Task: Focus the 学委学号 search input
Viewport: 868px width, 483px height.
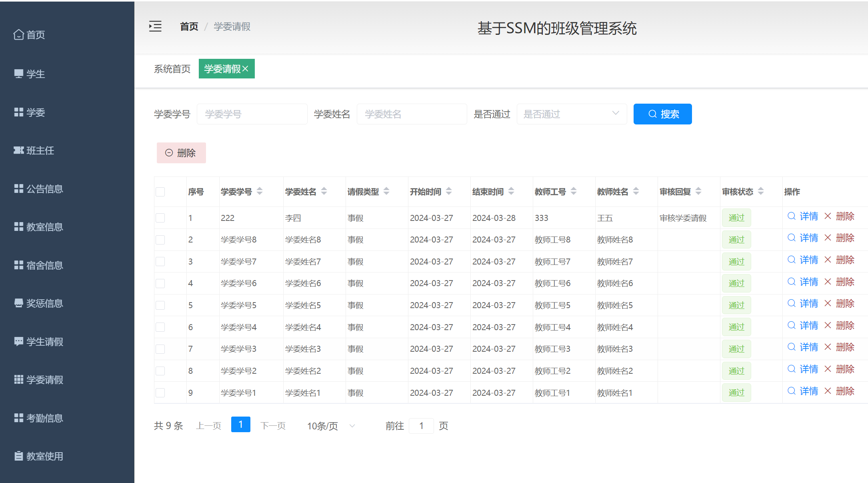Action: [x=252, y=114]
